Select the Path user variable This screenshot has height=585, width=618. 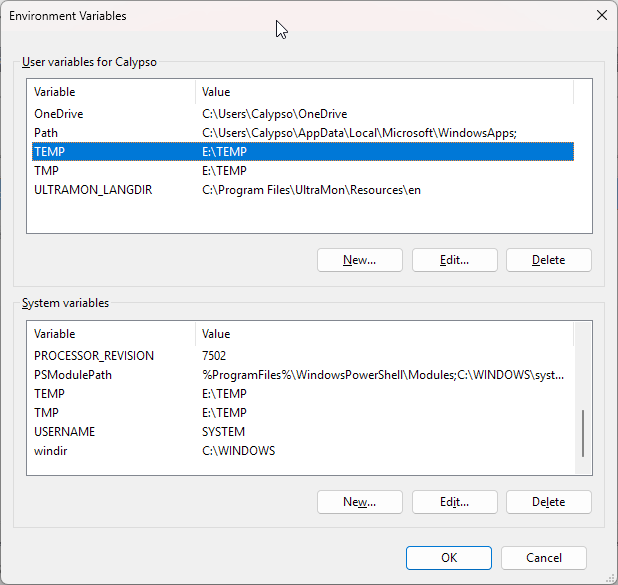tap(303, 133)
